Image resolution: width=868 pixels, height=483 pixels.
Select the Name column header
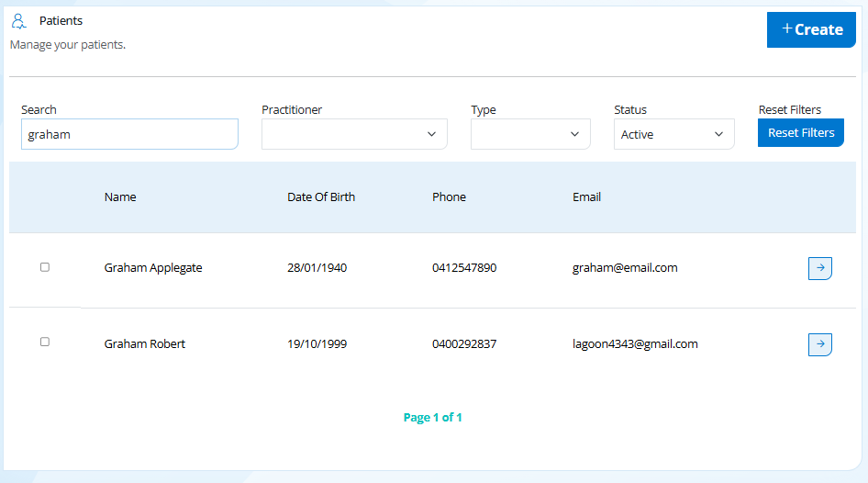pyautogui.click(x=120, y=197)
